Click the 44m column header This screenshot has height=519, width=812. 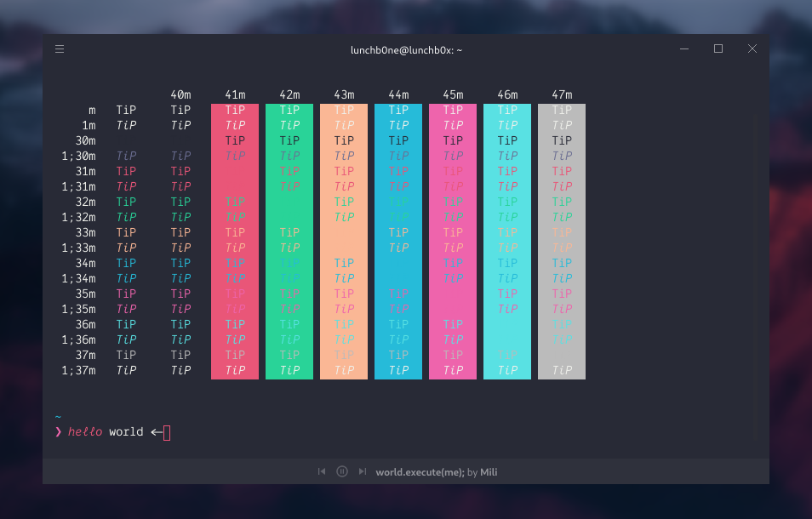pyautogui.click(x=398, y=94)
